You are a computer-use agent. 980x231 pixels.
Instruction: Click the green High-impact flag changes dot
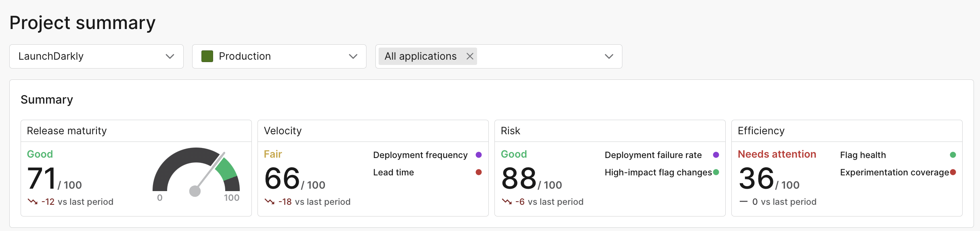[716, 172]
